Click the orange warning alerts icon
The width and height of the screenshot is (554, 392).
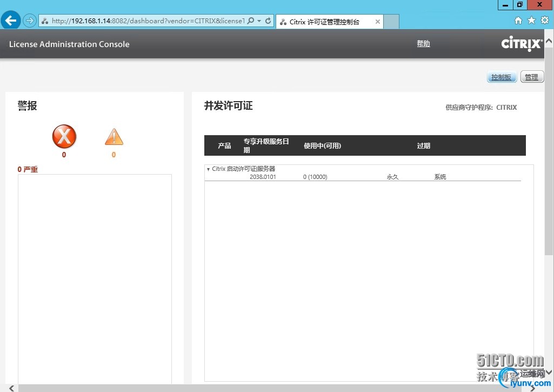(x=114, y=137)
